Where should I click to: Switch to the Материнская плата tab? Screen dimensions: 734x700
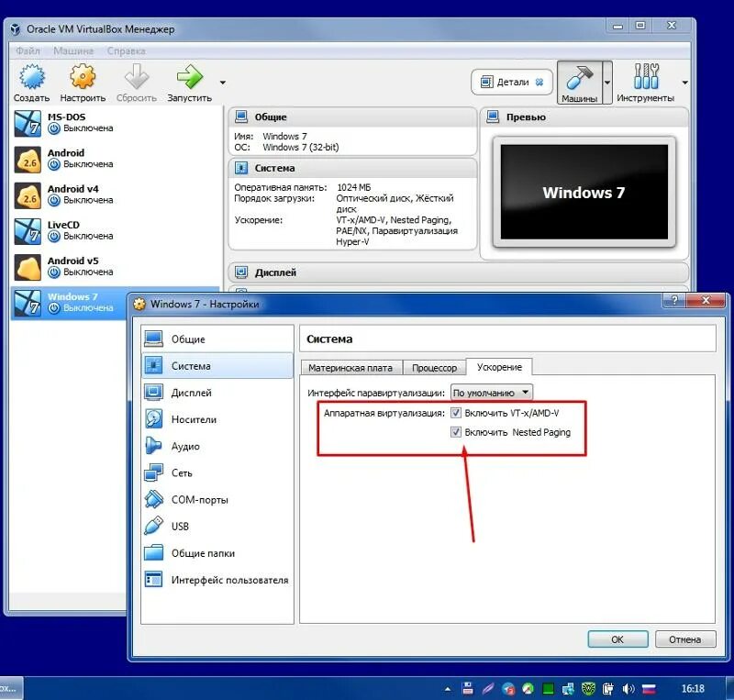click(350, 368)
